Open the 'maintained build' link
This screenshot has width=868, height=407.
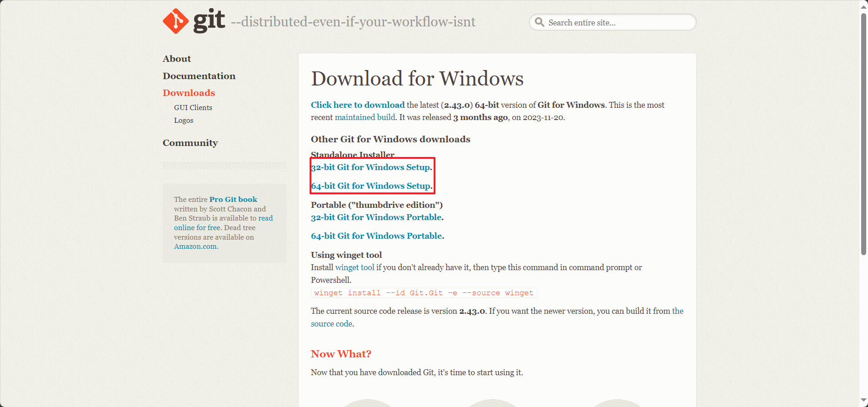[364, 117]
